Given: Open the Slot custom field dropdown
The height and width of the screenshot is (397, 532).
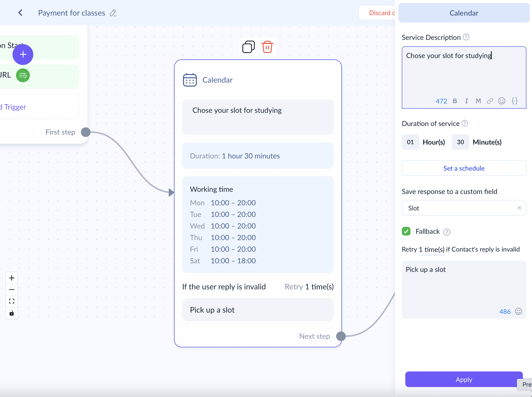Looking at the screenshot, I should coord(464,208).
